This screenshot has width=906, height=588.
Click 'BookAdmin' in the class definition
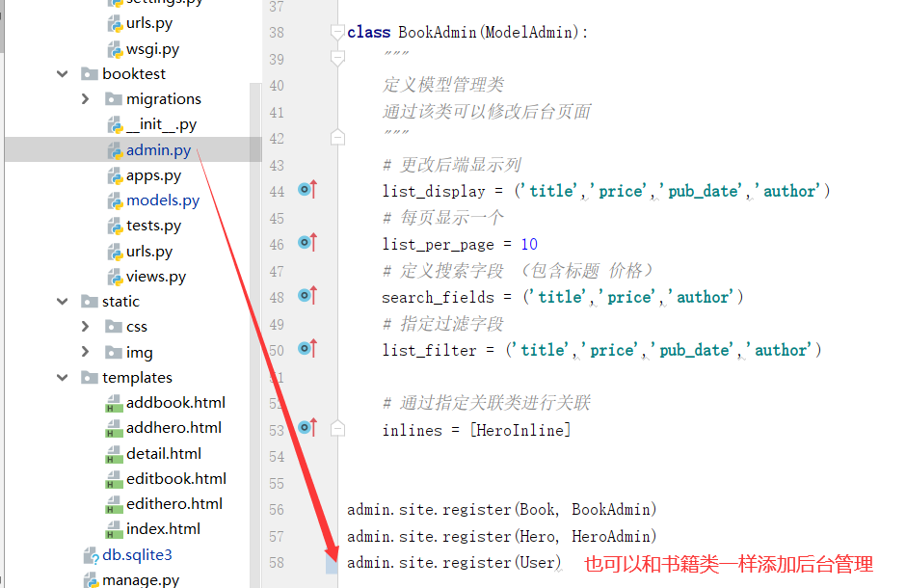(438, 33)
